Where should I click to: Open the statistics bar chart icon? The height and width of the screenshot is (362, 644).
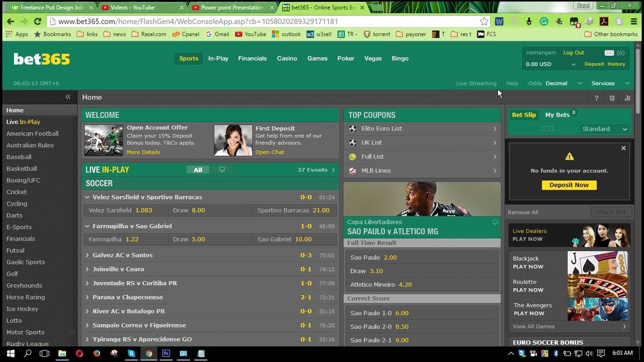click(627, 98)
